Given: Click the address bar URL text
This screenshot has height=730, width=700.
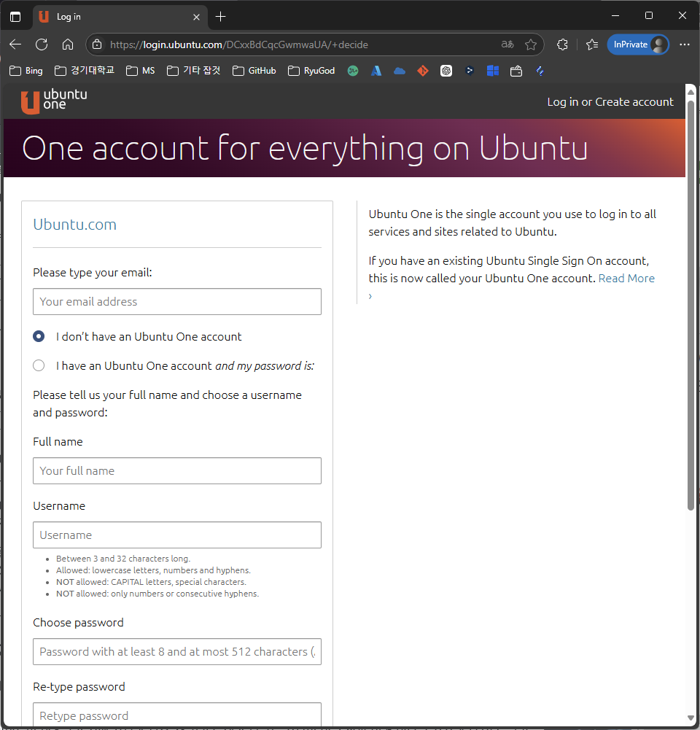Looking at the screenshot, I should point(239,44).
